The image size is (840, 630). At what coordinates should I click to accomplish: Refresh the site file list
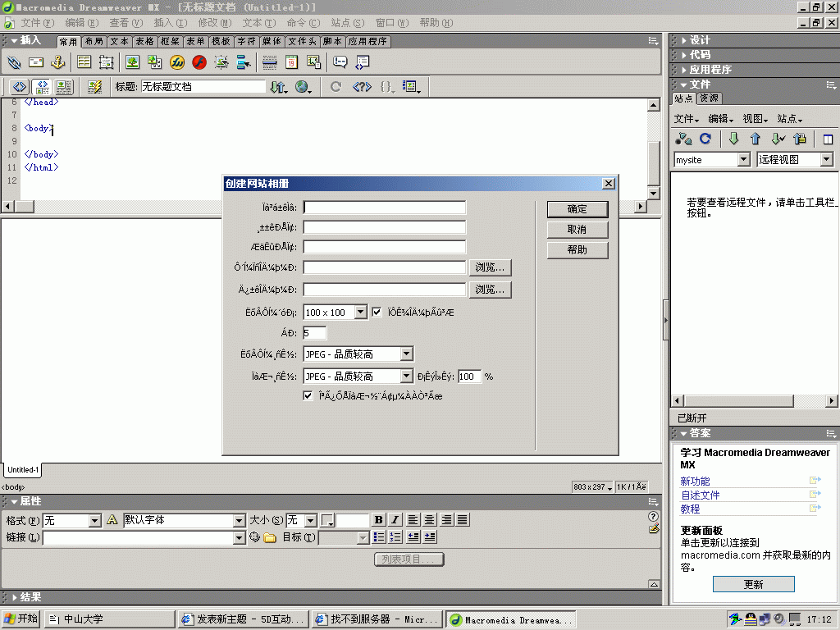[705, 139]
